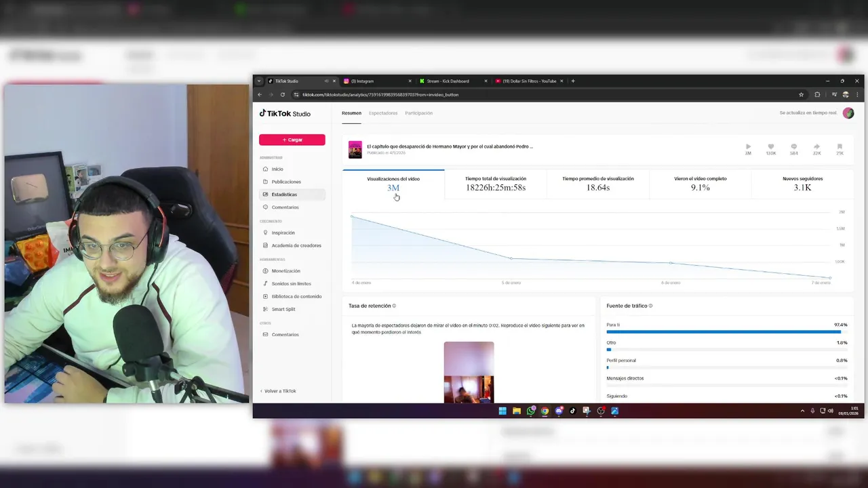
Task: Click the profile avatar in TikTok Studio
Action: pyautogui.click(x=848, y=113)
